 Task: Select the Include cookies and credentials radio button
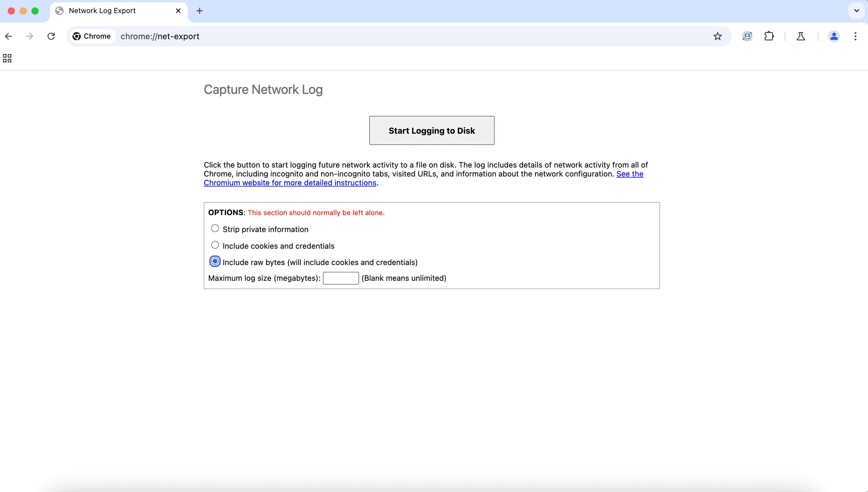point(215,245)
